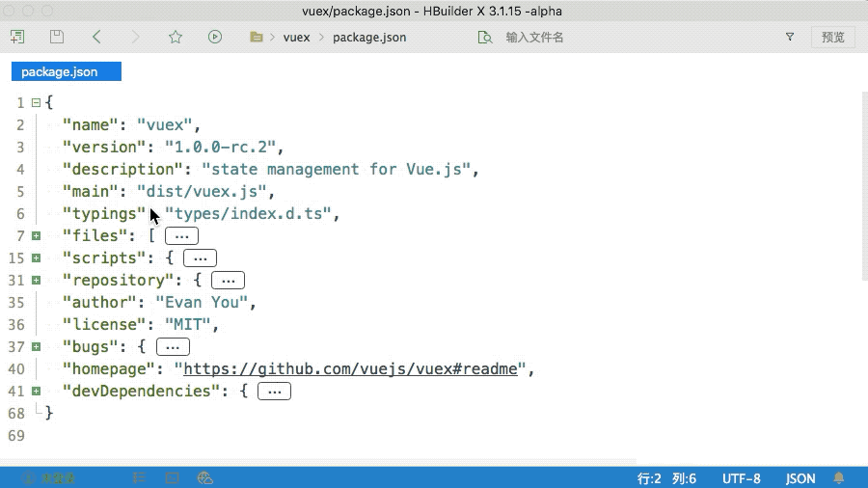The height and width of the screenshot is (488, 868).
Task: Click the outline list icon in status bar
Action: tap(138, 477)
